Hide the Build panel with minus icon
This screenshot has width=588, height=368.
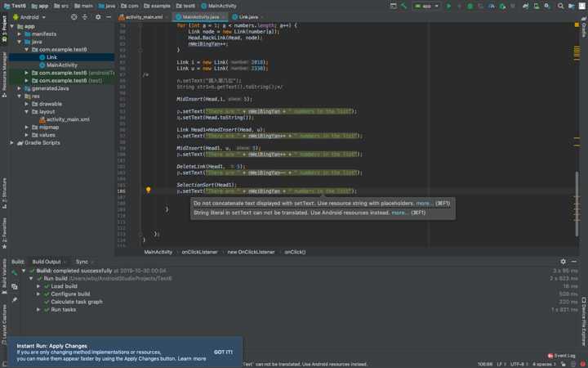pyautogui.click(x=574, y=262)
